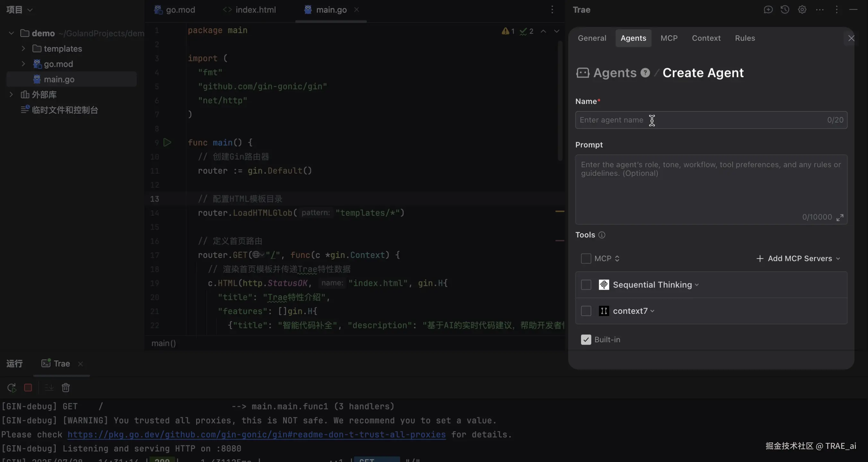The width and height of the screenshot is (868, 462).
Task: Open the Add MCP Servers dropdown
Action: [x=798, y=259]
